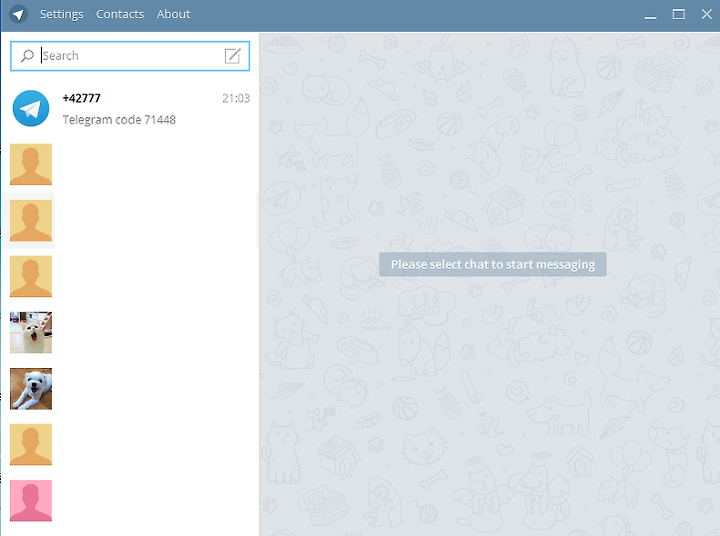Click the blue Telegram avatar of +42777

pyautogui.click(x=31, y=108)
